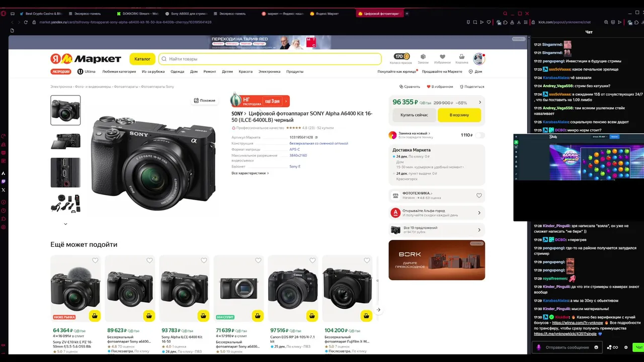The height and width of the screenshot is (362, 644).
Task: Open the Распродажа badge in navigation
Action: (x=61, y=71)
